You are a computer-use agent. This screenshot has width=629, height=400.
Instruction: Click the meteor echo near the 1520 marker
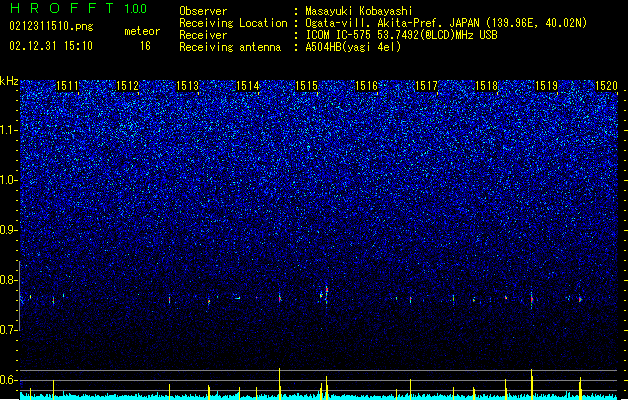(580, 299)
